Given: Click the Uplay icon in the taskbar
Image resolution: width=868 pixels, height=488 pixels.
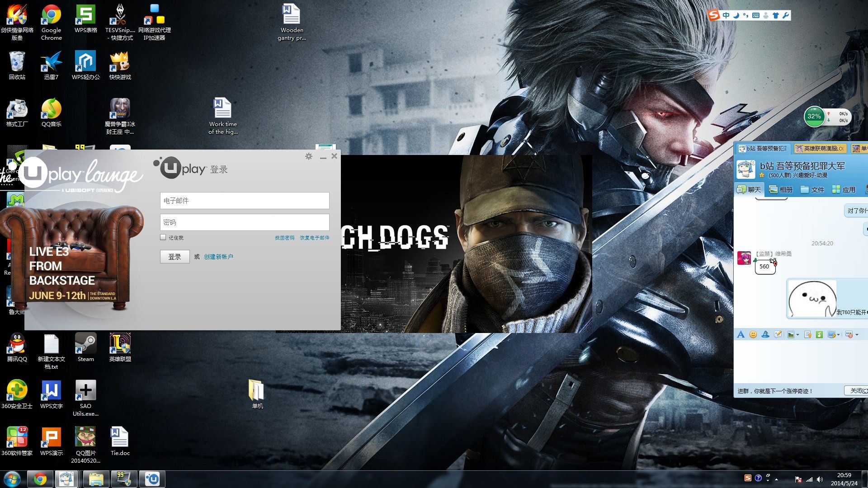Looking at the screenshot, I should (x=152, y=479).
